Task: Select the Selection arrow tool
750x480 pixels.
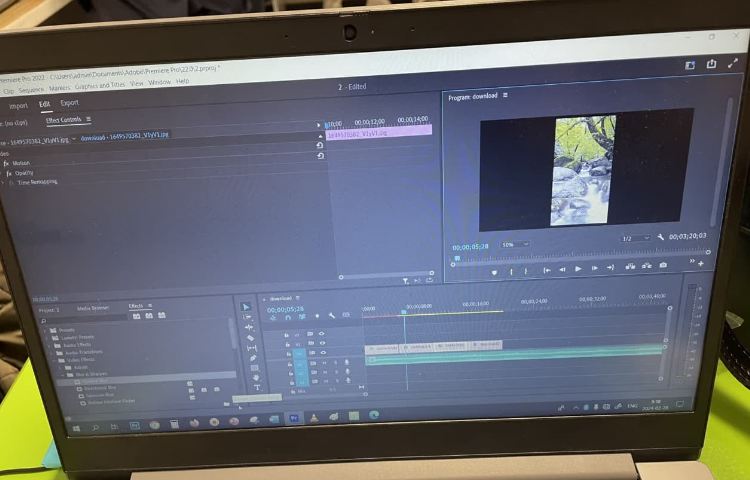Action: (247, 307)
